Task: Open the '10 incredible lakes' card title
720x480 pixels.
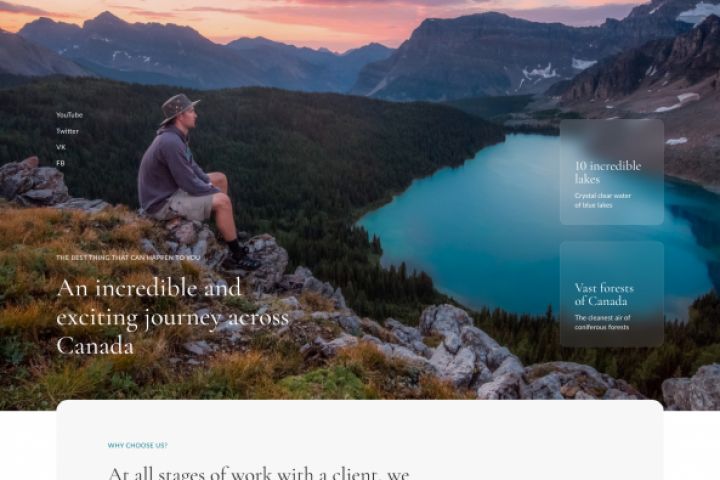Action: tap(608, 172)
